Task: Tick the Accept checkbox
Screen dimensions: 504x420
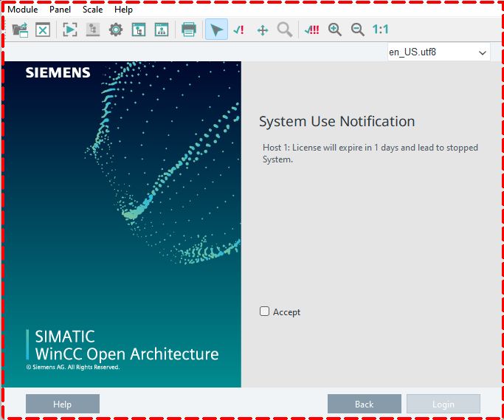Action: [x=265, y=311]
